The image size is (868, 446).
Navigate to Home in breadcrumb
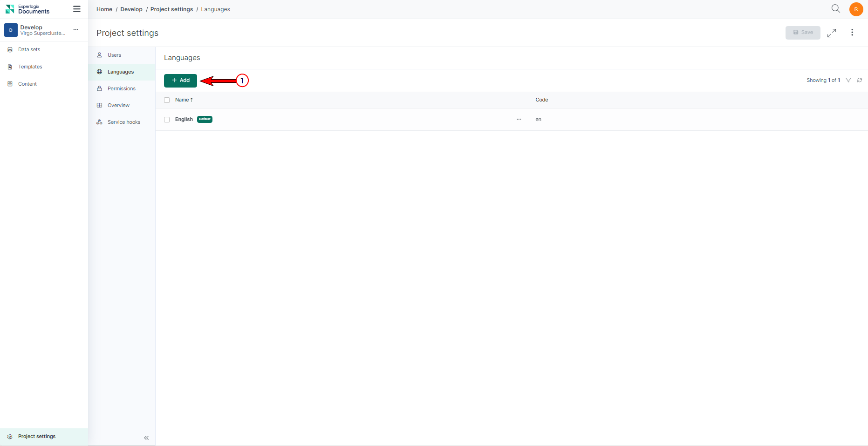pos(104,9)
